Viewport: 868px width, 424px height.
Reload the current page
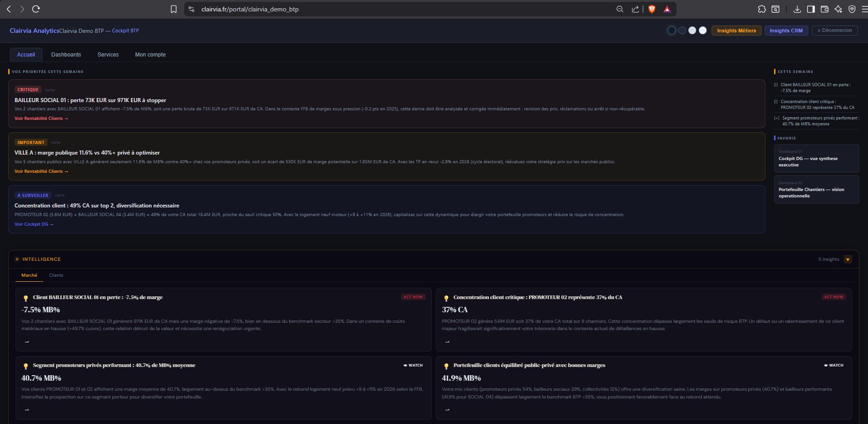tap(36, 9)
